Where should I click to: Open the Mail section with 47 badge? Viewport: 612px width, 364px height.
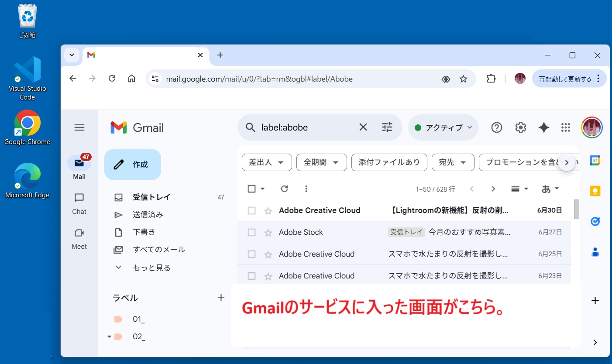pyautogui.click(x=79, y=167)
